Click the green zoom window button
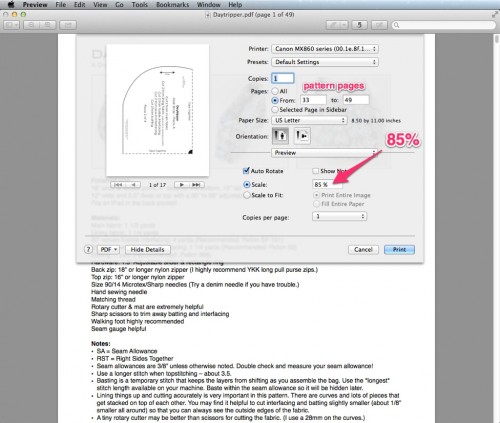 click(23, 15)
